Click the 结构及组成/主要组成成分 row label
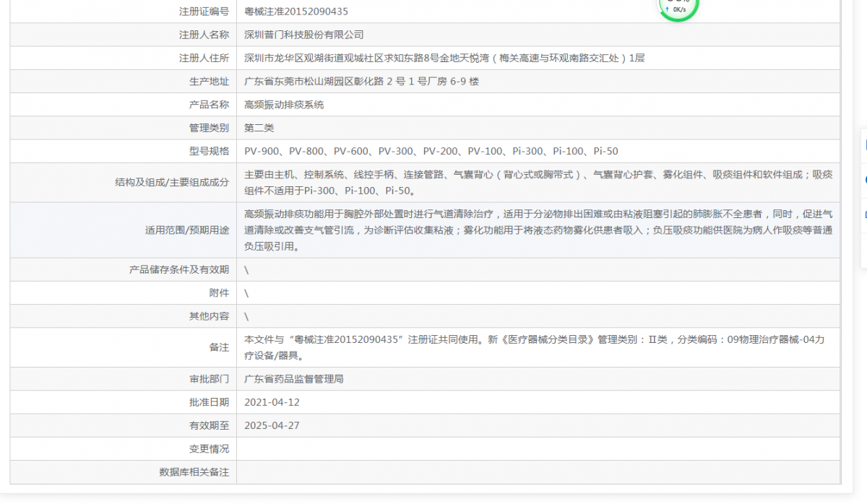 pyautogui.click(x=172, y=181)
